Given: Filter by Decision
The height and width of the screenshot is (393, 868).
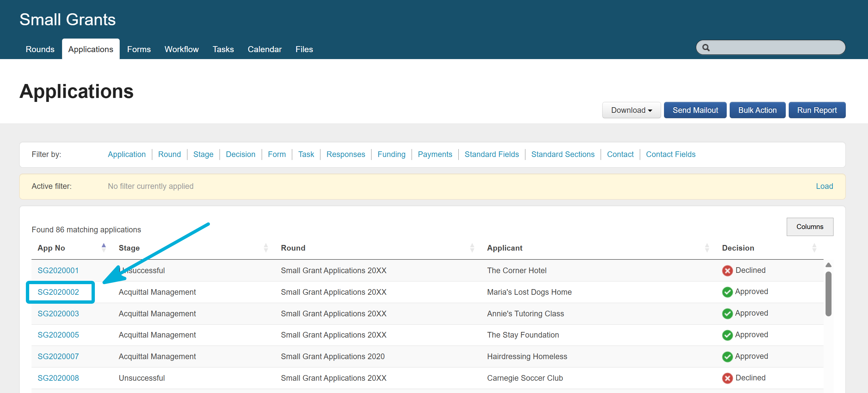Looking at the screenshot, I should tap(240, 154).
